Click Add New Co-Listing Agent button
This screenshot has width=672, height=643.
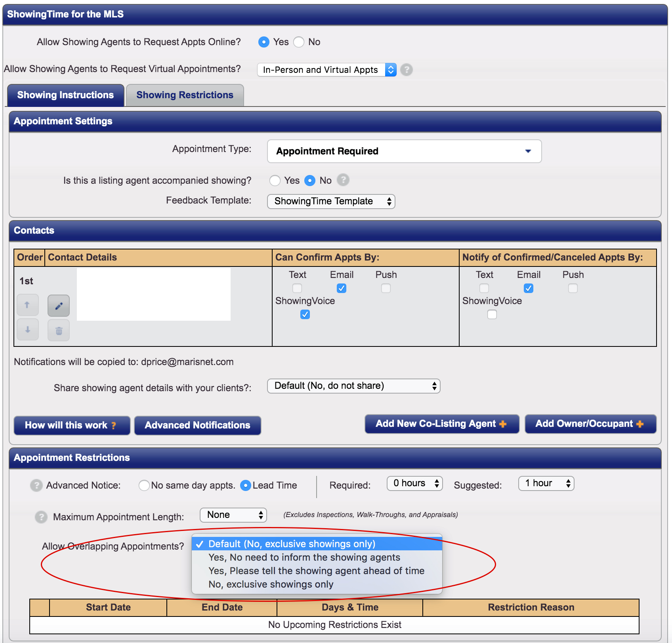click(441, 424)
